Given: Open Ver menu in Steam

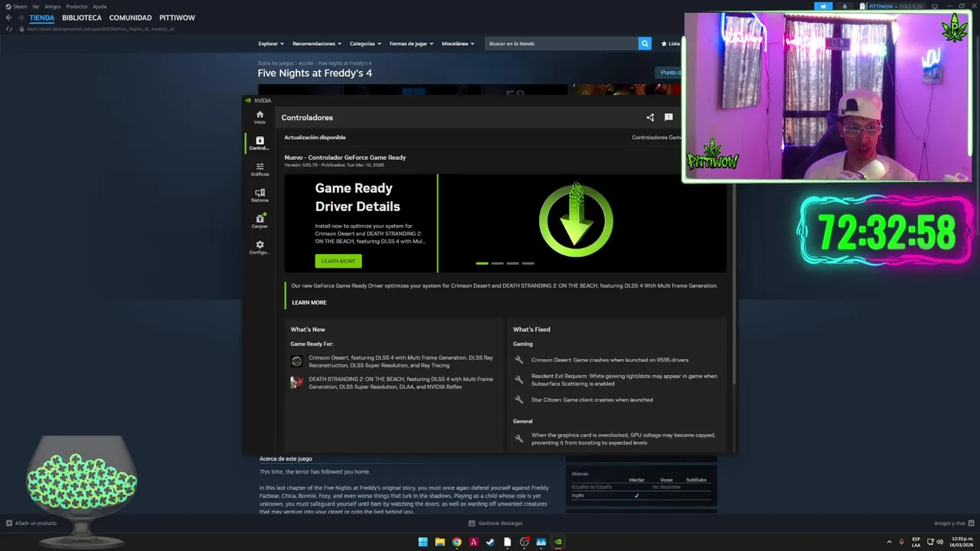Looking at the screenshot, I should pos(35,6).
